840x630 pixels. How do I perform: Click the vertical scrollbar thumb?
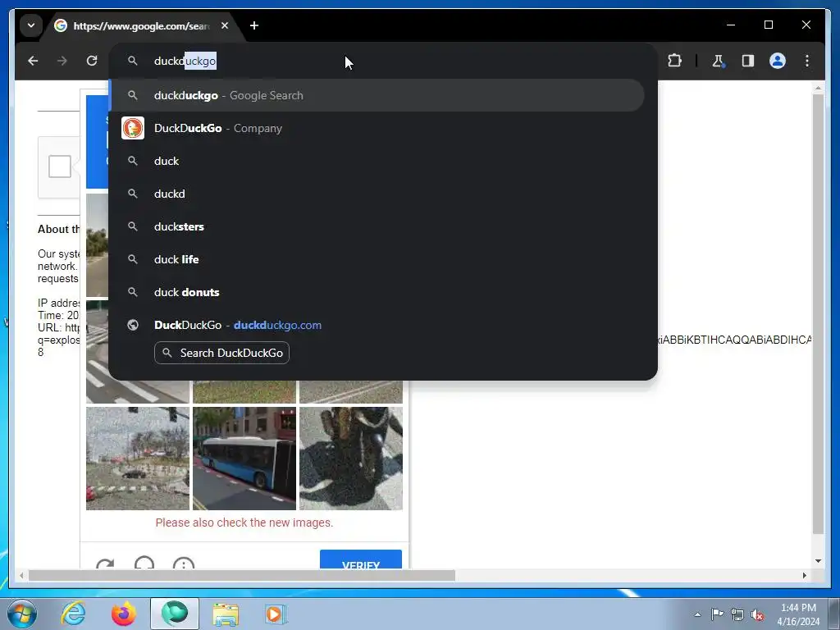click(x=818, y=314)
